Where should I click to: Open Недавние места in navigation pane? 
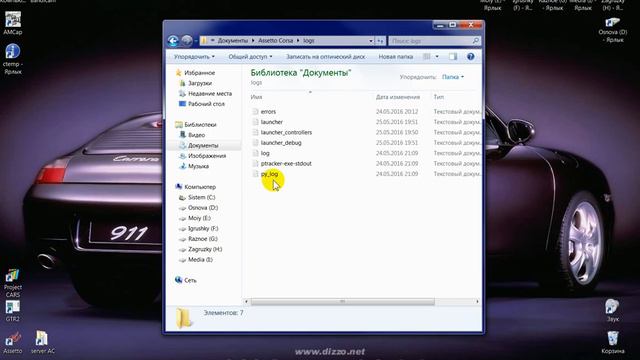click(x=210, y=93)
